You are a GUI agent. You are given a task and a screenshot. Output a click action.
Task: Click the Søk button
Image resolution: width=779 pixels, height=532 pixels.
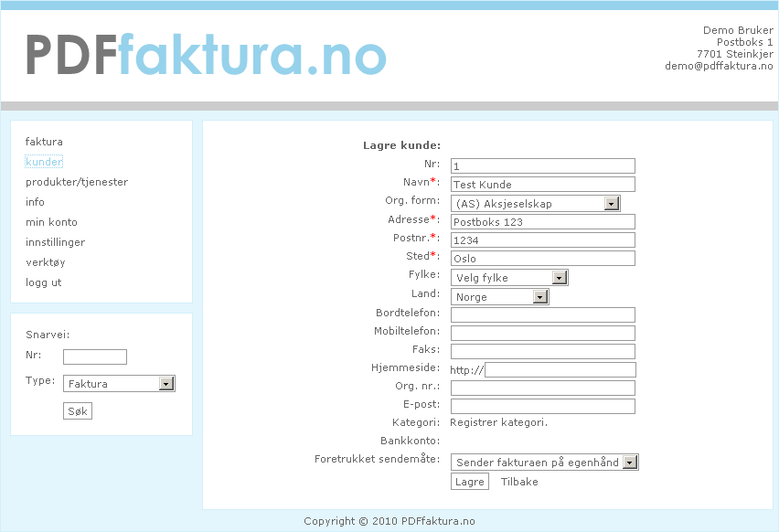coord(78,411)
